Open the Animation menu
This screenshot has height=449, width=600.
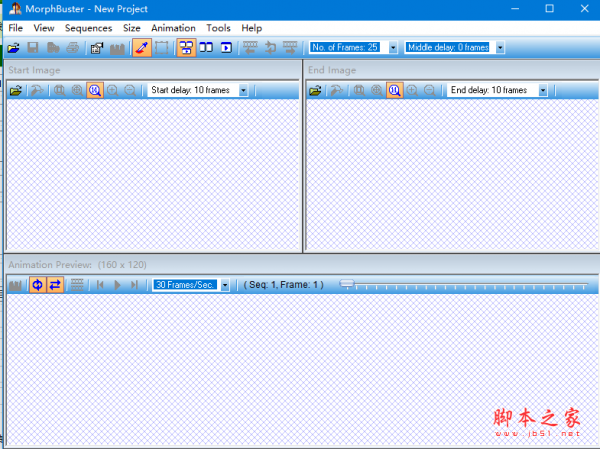(x=173, y=28)
